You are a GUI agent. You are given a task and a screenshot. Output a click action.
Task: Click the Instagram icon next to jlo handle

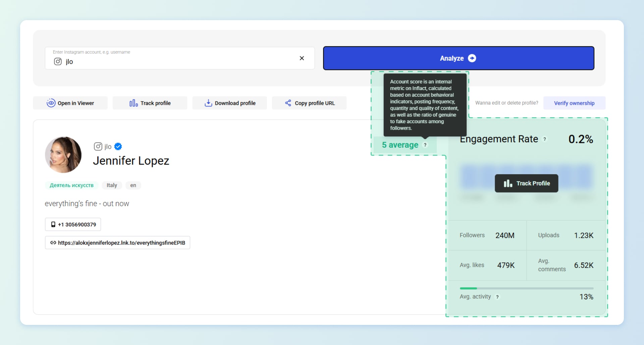point(98,146)
